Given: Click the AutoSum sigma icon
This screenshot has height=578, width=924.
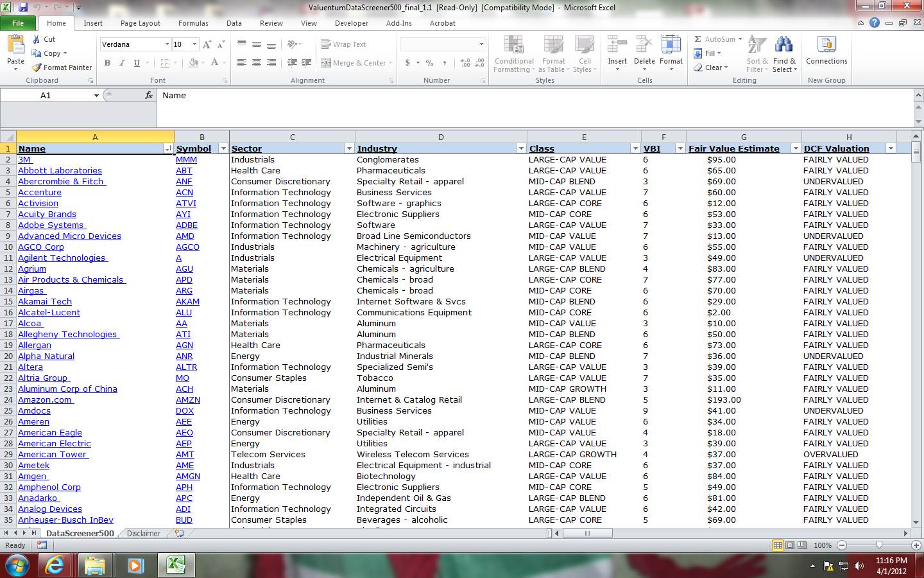Looking at the screenshot, I should tap(698, 39).
